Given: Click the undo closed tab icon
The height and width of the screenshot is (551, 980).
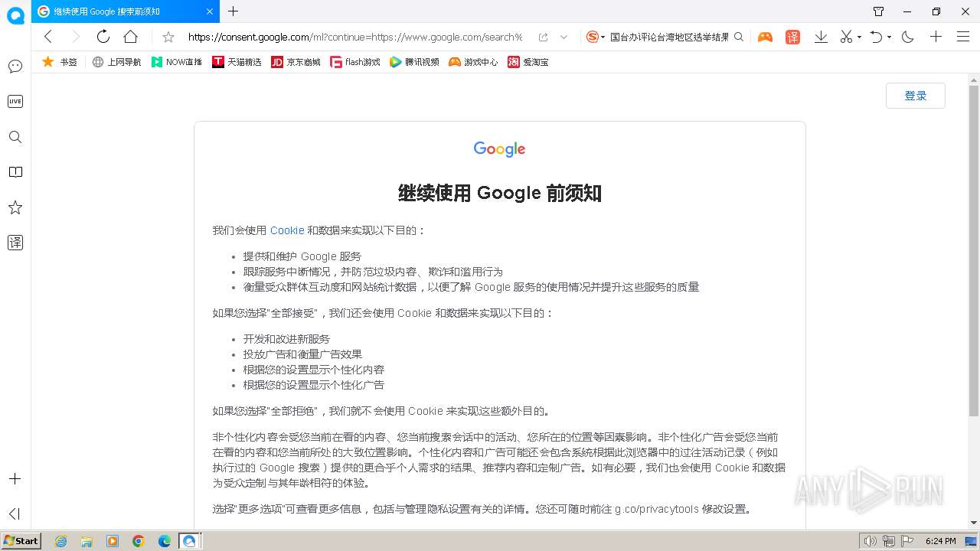Looking at the screenshot, I should pos(877,37).
